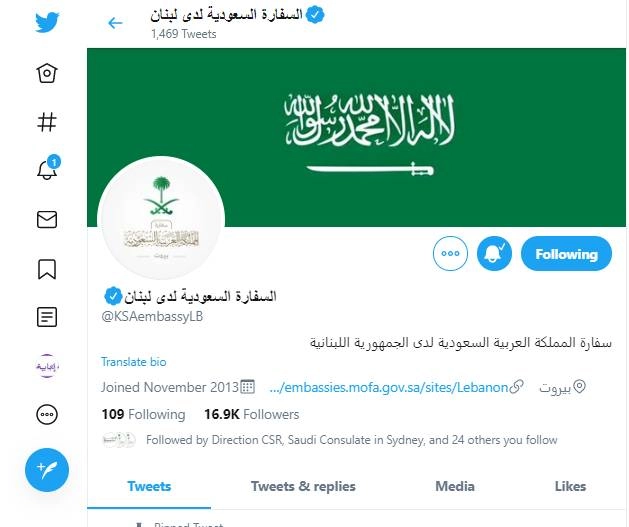629x527 pixels.
Task: Open the Home icon in sidebar
Action: pyautogui.click(x=47, y=73)
